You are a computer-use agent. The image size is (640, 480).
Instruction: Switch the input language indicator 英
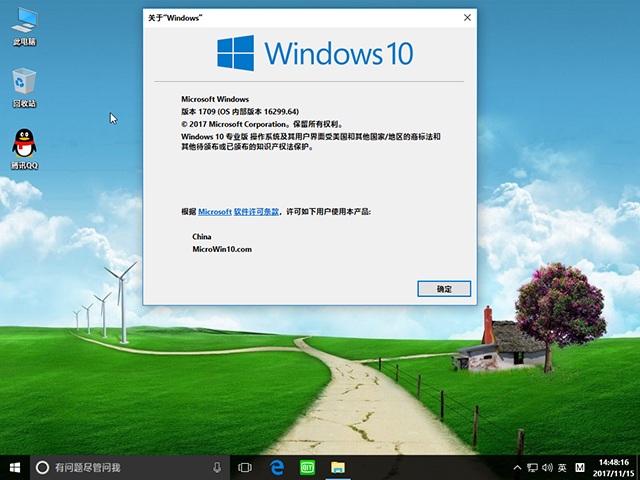tap(562, 467)
